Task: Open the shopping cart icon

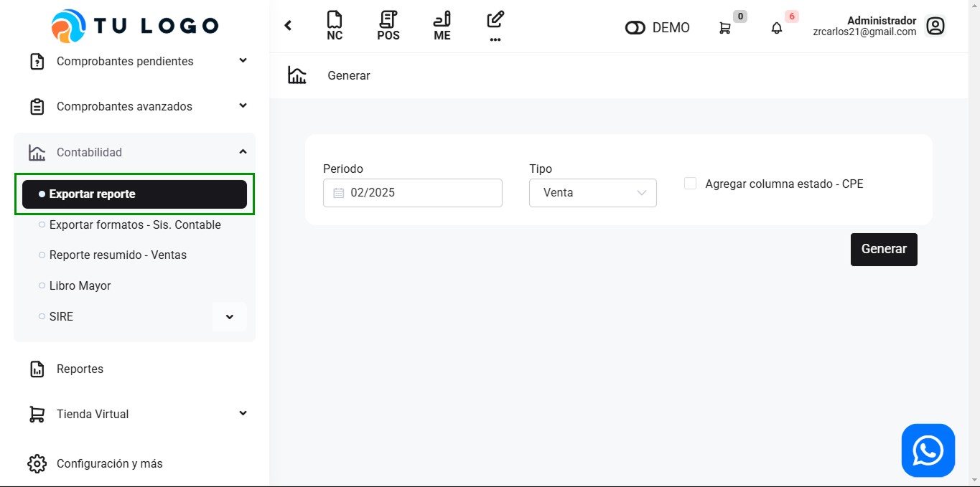Action: (x=725, y=28)
